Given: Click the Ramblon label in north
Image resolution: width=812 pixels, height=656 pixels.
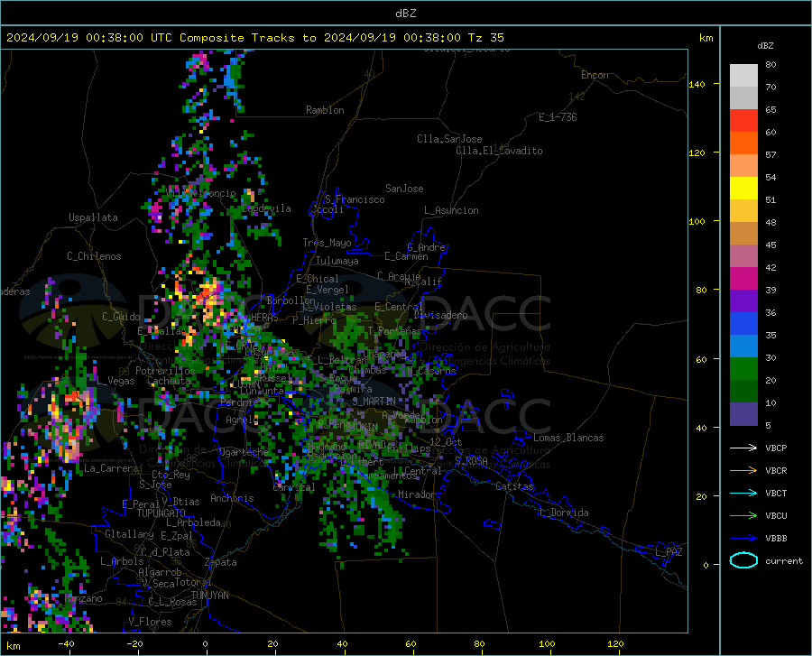Looking at the screenshot, I should click(325, 110).
